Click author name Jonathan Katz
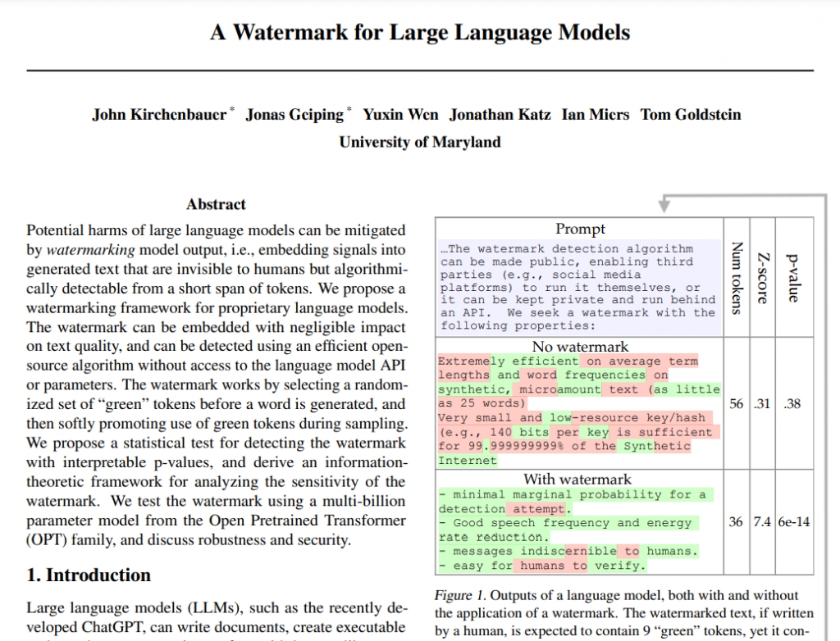 [500, 115]
